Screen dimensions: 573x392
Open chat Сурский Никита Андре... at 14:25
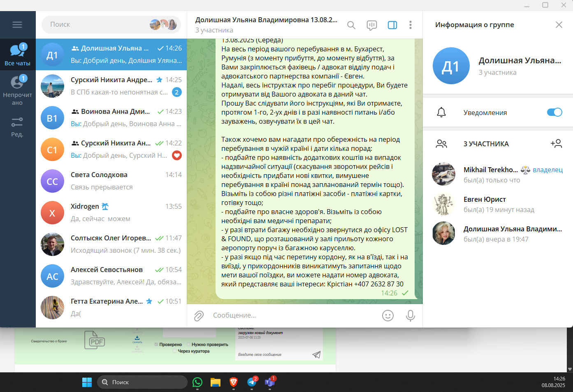pos(111,86)
